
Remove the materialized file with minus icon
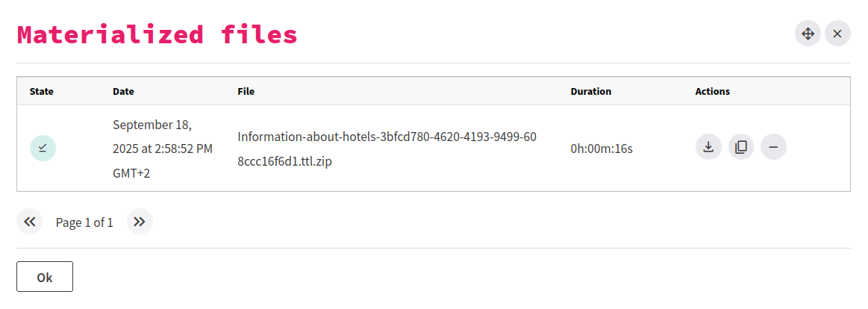pyautogui.click(x=773, y=147)
